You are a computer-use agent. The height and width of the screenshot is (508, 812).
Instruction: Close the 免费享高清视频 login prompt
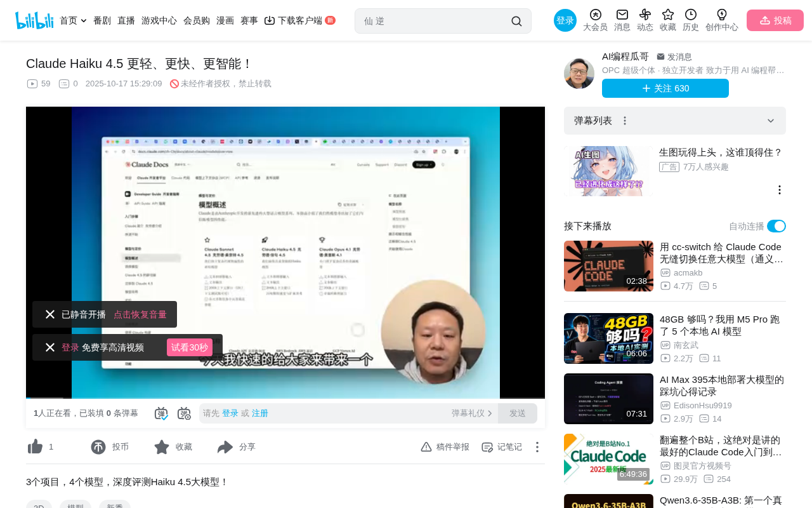point(50,347)
